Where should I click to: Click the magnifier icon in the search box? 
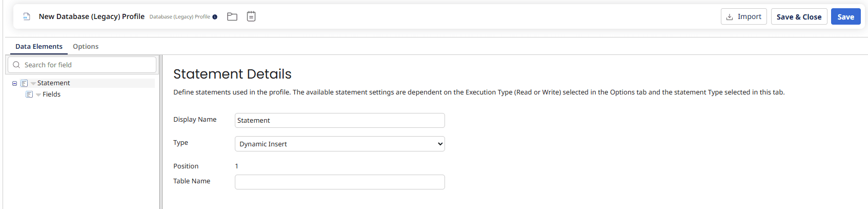click(16, 65)
